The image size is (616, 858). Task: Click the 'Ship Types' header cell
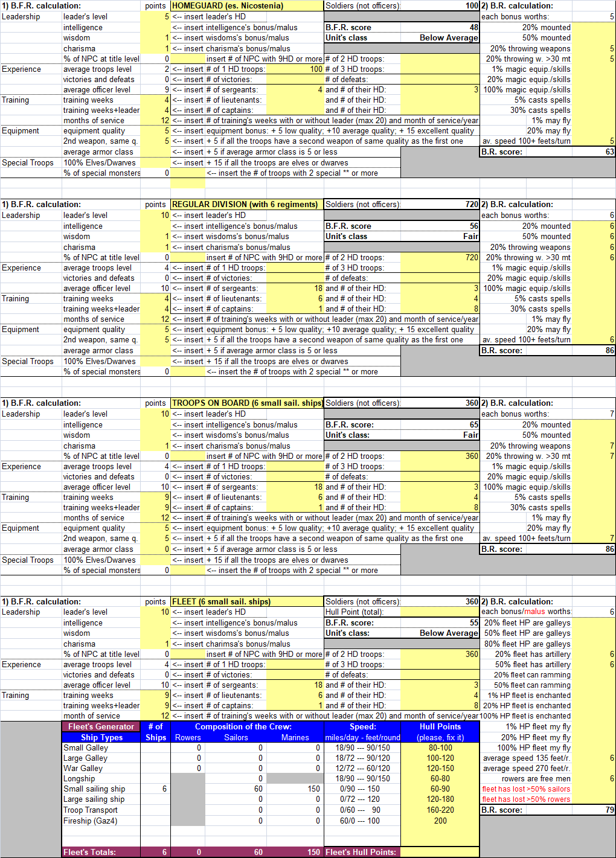(101, 738)
